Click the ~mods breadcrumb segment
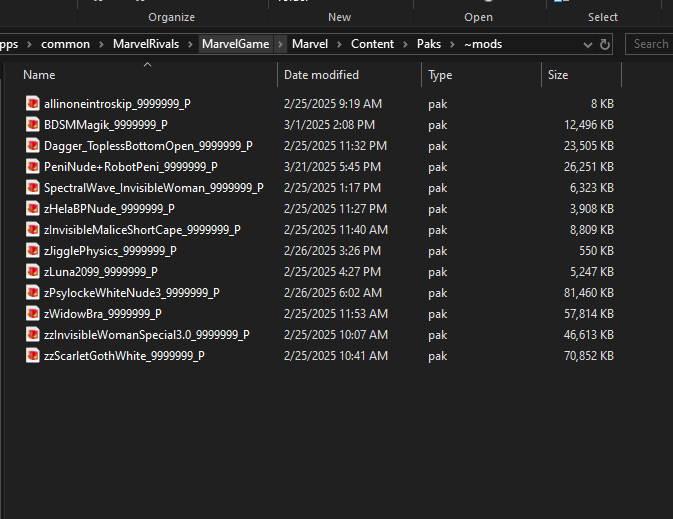The width and height of the screenshot is (673, 519). [483, 44]
